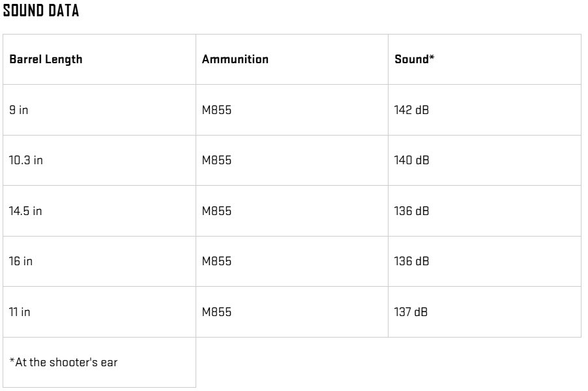Screen dimensions: 588x391
Task: Select the 140 dB sound value
Action: [412, 160]
